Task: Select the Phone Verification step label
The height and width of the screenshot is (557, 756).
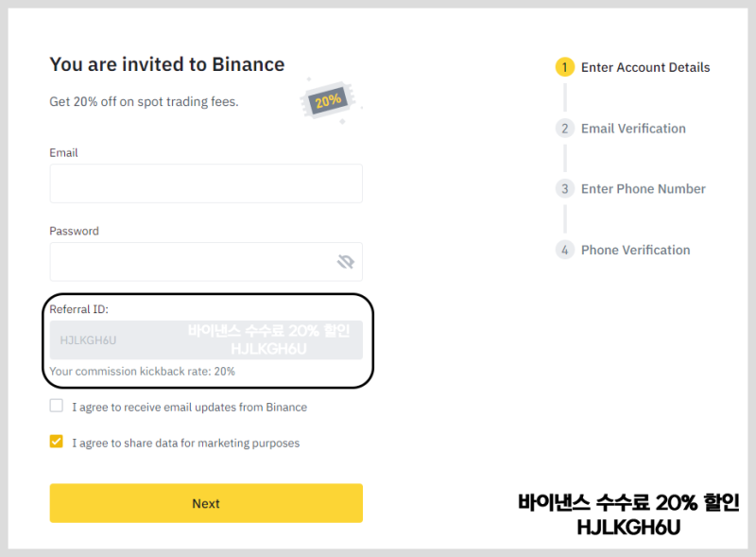Action: pyautogui.click(x=635, y=250)
